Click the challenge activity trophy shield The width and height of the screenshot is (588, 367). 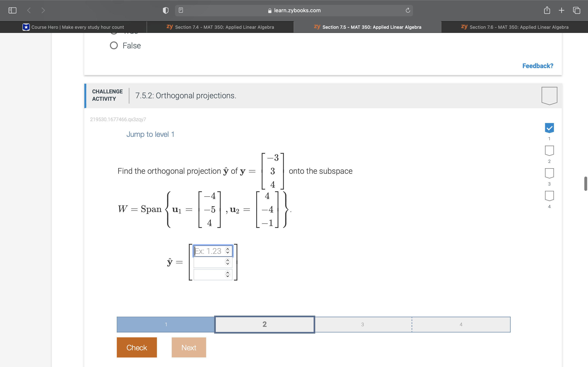[550, 95]
